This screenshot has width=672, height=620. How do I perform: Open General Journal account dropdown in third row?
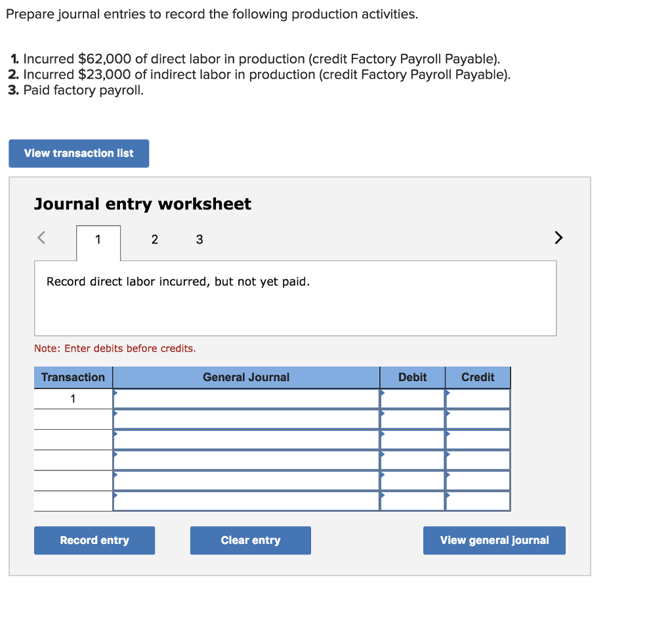(x=246, y=440)
